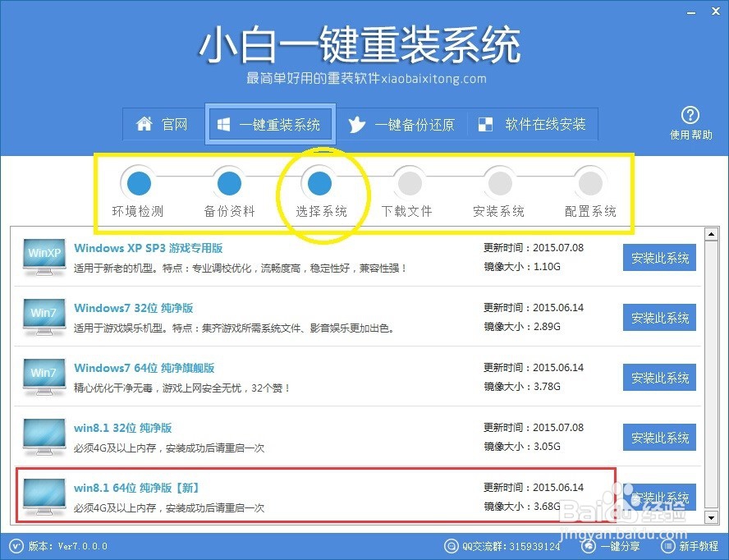This screenshot has width=729, height=560.
Task: Click the house icon beside 官网
Action: click(x=144, y=124)
